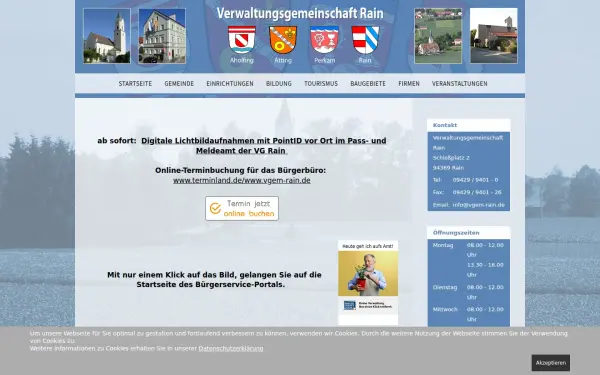Open the Datenschutzerklärung link
The height and width of the screenshot is (375, 600).
click(x=231, y=348)
